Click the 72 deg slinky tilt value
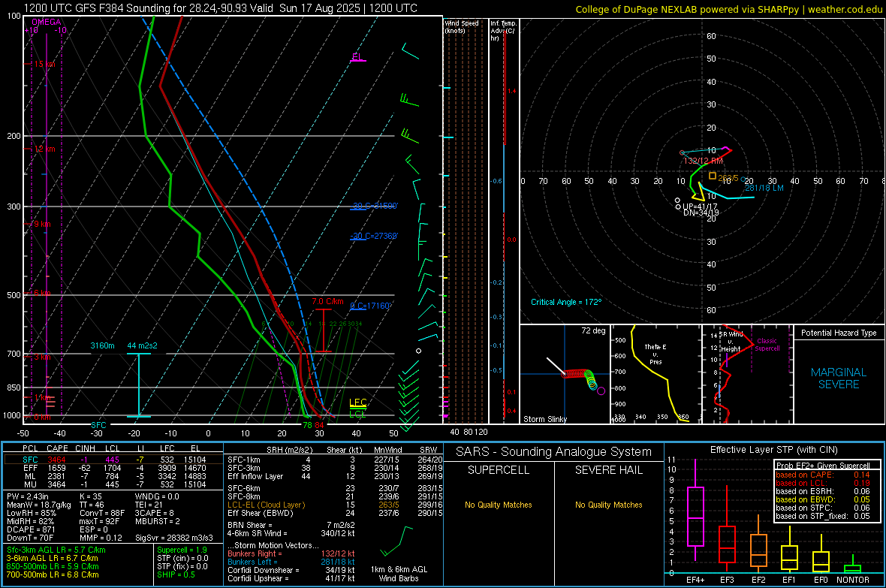The height and width of the screenshot is (588, 886). click(x=593, y=330)
